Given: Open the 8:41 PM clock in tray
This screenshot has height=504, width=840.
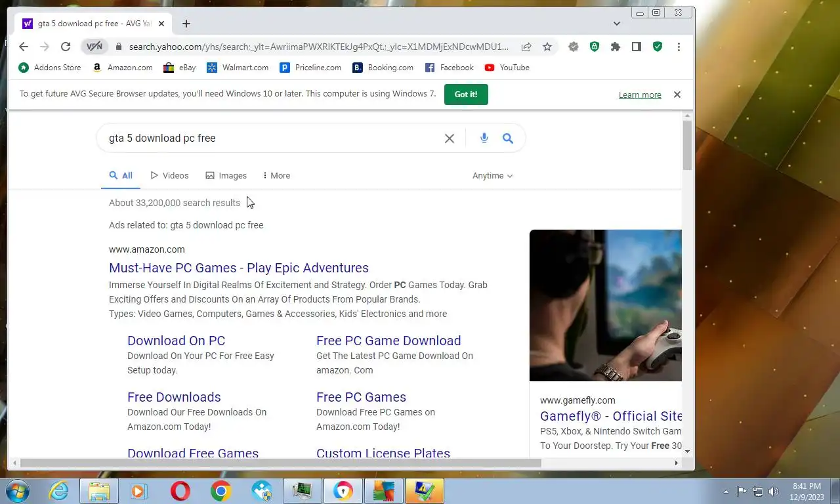Looking at the screenshot, I should point(807,491).
